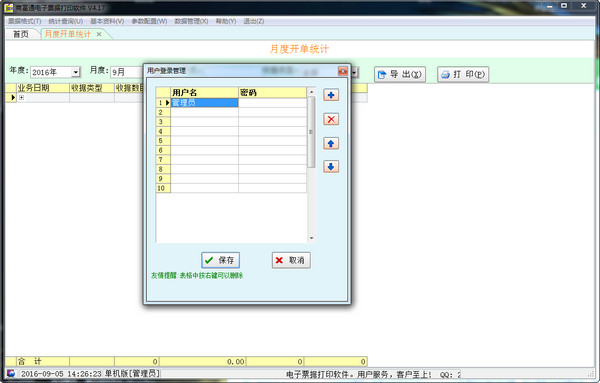600x383 pixels.
Task: Click the 月度 month field showing 9月
Action: coord(126,72)
